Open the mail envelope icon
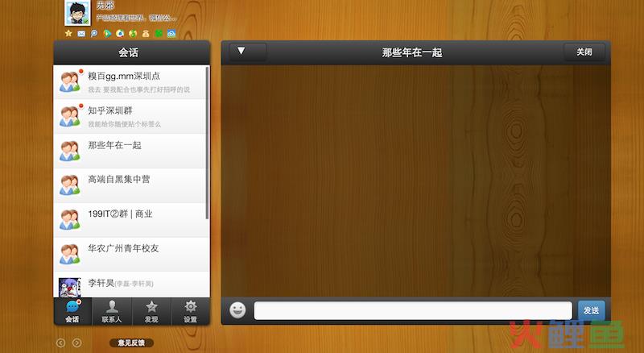 [81, 33]
